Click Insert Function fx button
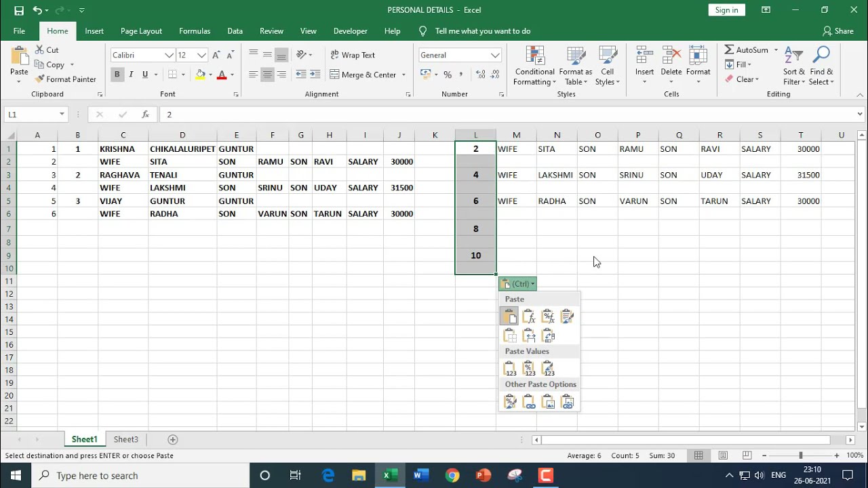Image resolution: width=868 pixels, height=488 pixels. click(x=145, y=115)
